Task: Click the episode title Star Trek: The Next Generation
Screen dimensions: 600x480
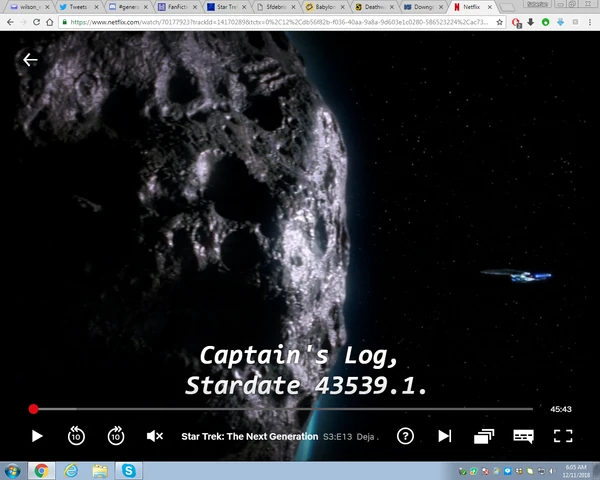Action: [x=249, y=436]
